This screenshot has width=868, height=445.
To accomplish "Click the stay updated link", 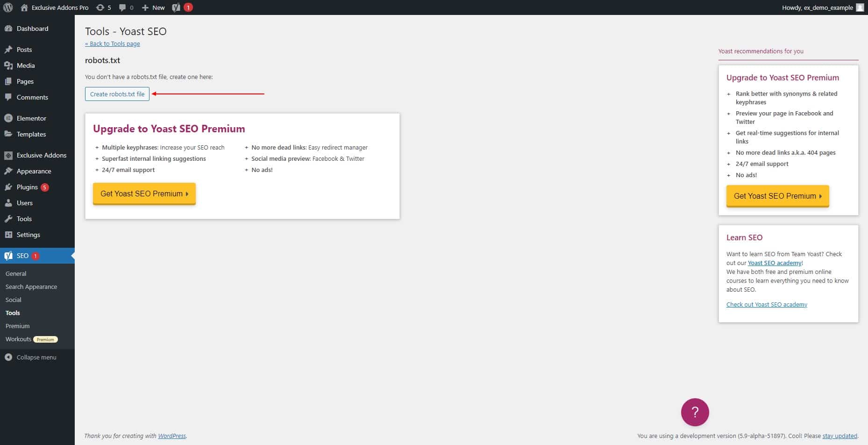I will pyautogui.click(x=840, y=436).
